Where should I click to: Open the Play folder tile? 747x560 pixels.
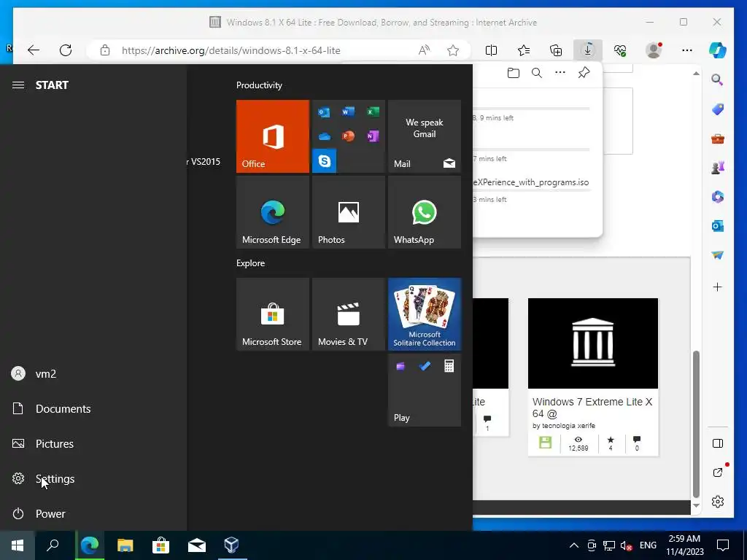coord(425,390)
